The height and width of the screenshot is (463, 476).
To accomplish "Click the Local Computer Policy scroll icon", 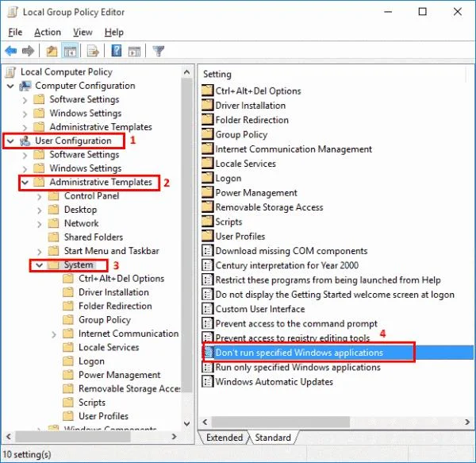I will click(x=10, y=72).
